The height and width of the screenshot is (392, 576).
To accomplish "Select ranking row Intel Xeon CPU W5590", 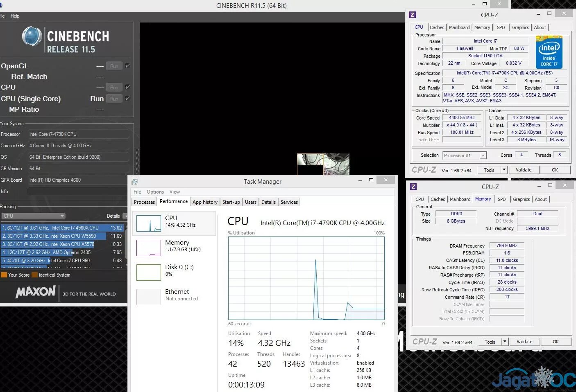I will (x=62, y=236).
